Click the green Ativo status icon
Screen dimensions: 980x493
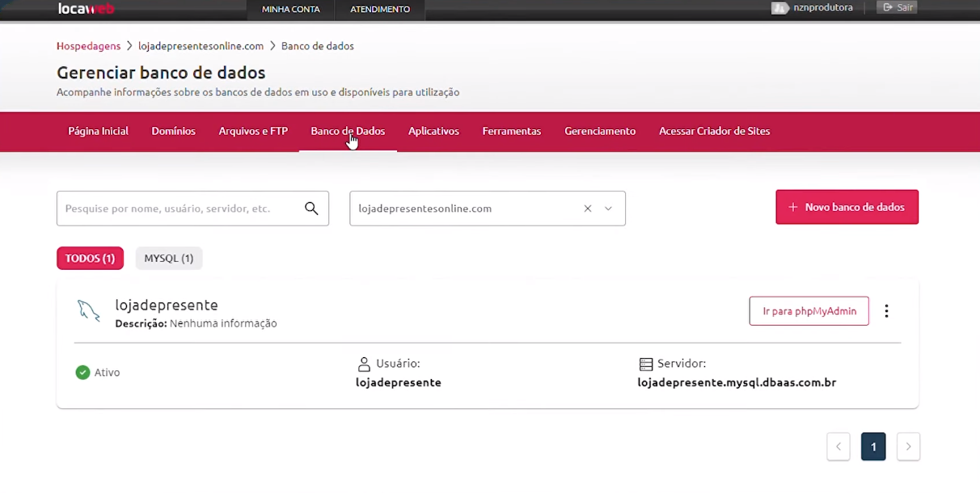click(82, 373)
